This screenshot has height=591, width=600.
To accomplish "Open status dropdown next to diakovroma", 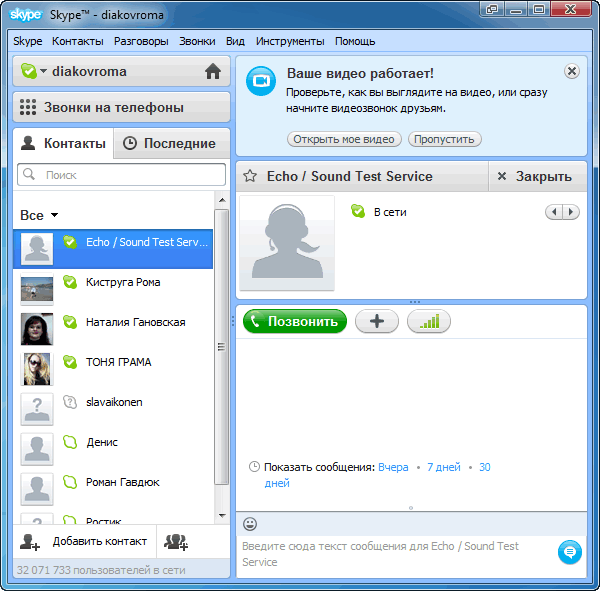I will [x=43, y=71].
